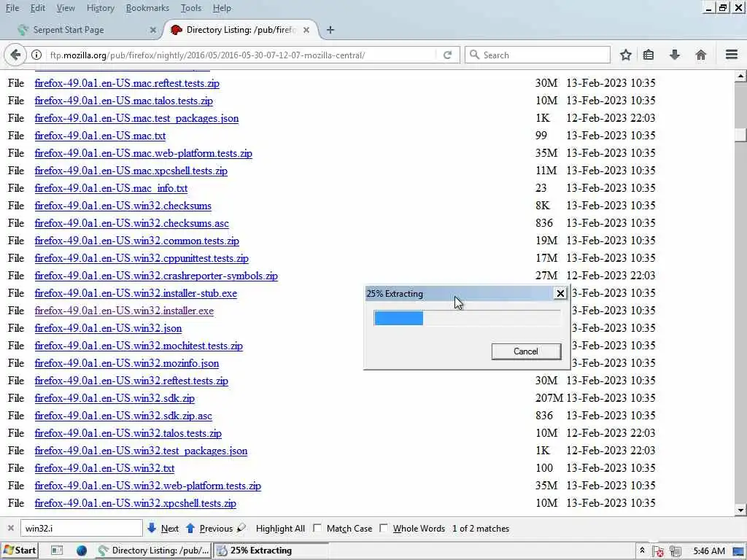Open the History menu
This screenshot has height=560, width=747.
101,8
